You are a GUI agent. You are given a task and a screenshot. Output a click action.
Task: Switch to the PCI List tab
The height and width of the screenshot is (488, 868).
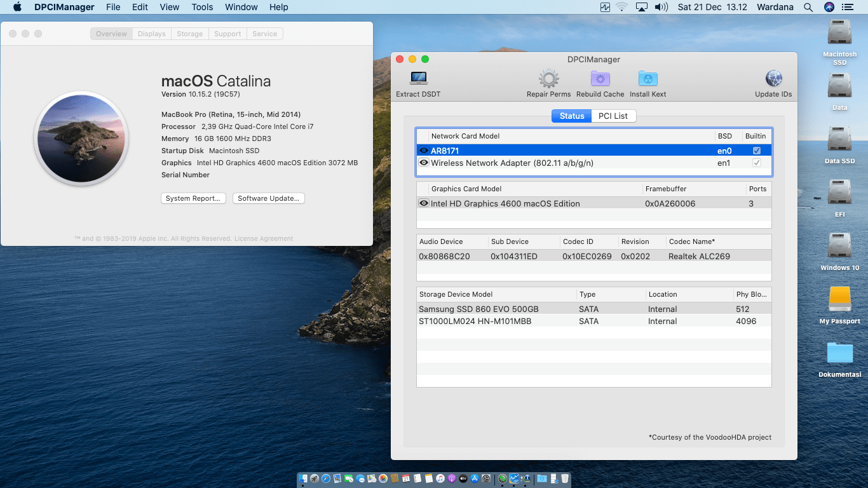click(613, 116)
